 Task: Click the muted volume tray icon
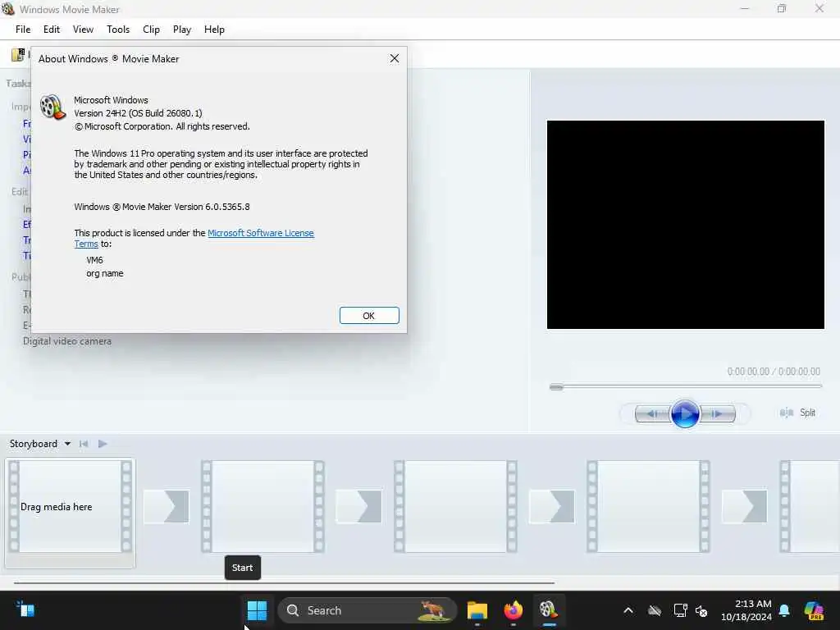coord(701,610)
